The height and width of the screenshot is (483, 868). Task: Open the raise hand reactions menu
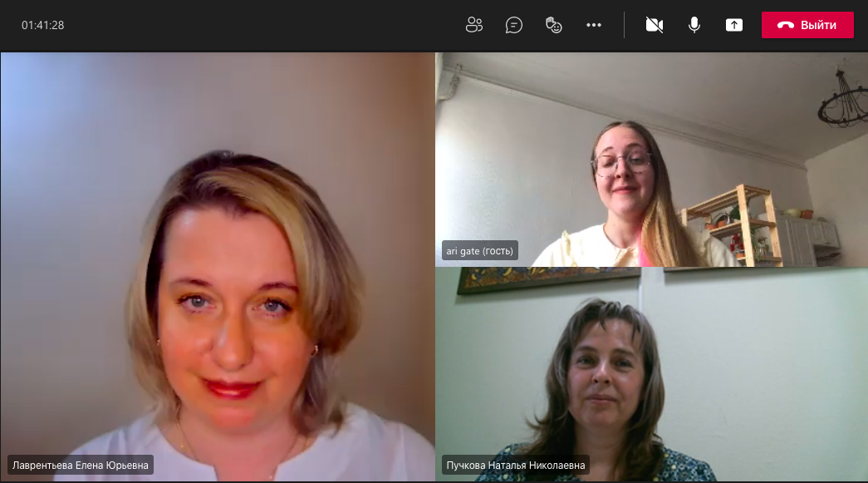point(554,25)
